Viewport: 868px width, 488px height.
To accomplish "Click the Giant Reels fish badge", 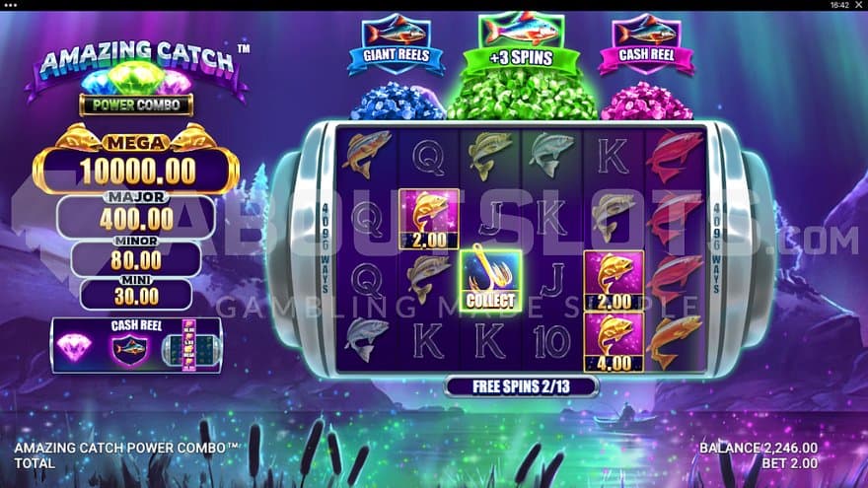I will (397, 44).
